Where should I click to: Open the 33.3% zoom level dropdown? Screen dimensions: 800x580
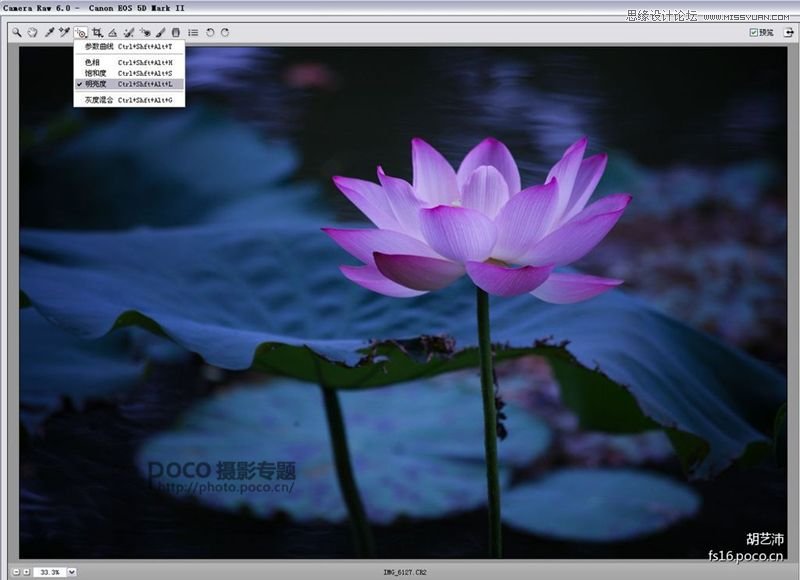72,572
